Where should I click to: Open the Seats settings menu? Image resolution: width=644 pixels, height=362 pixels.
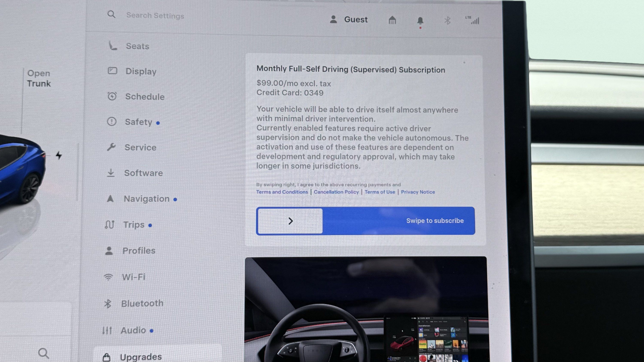point(137,46)
